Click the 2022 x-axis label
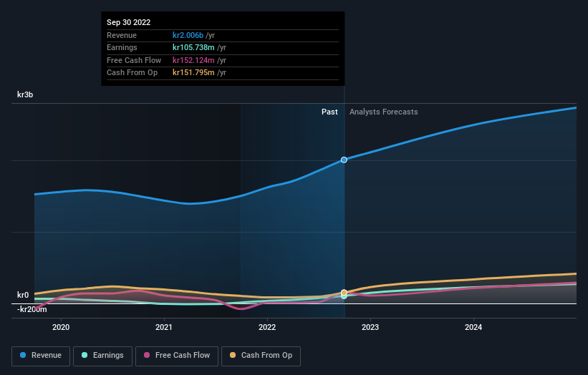The width and height of the screenshot is (588, 375). coord(267,328)
